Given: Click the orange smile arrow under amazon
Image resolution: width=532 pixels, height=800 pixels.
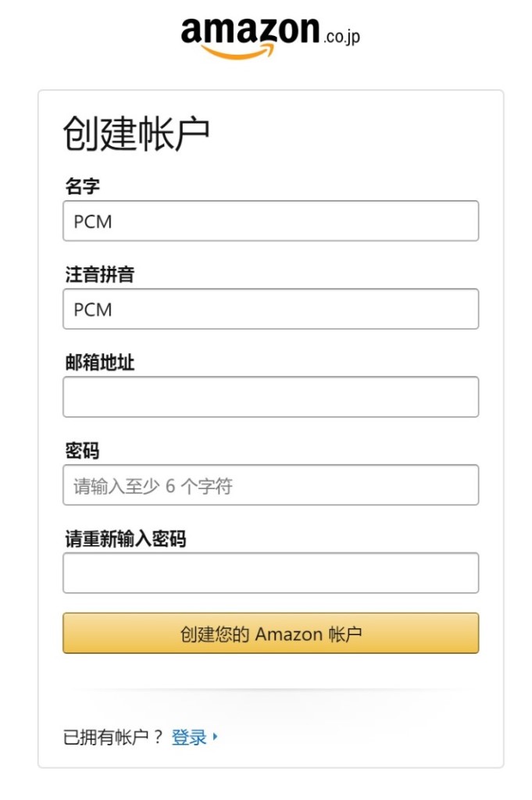Looking at the screenshot, I should (x=237, y=51).
